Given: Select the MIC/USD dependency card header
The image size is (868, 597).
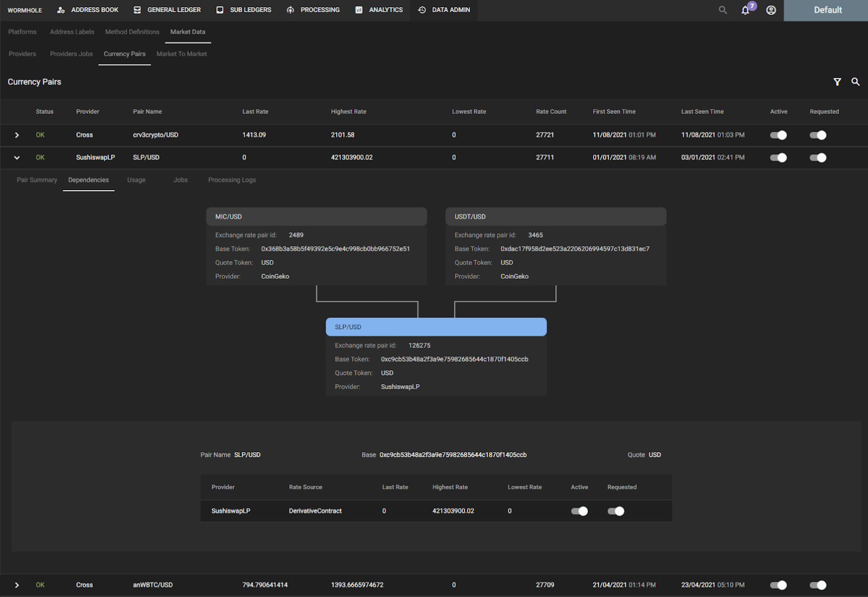Looking at the screenshot, I should tap(316, 217).
